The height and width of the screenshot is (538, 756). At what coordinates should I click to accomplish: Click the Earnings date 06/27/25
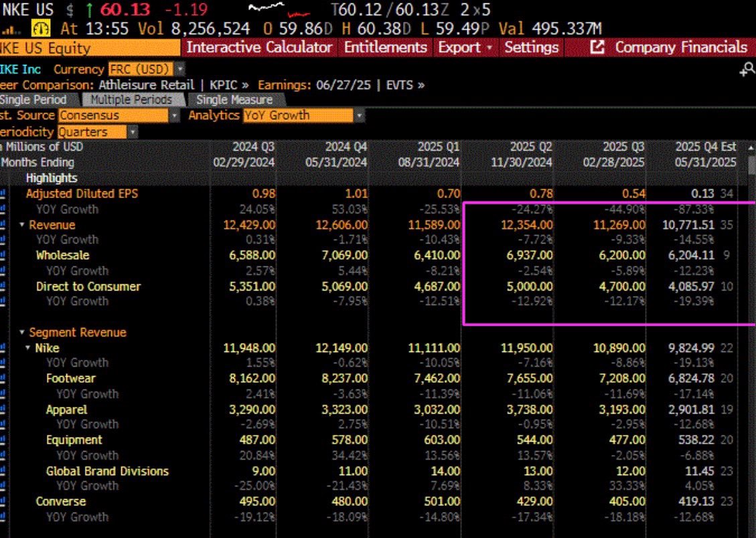pyautogui.click(x=344, y=85)
